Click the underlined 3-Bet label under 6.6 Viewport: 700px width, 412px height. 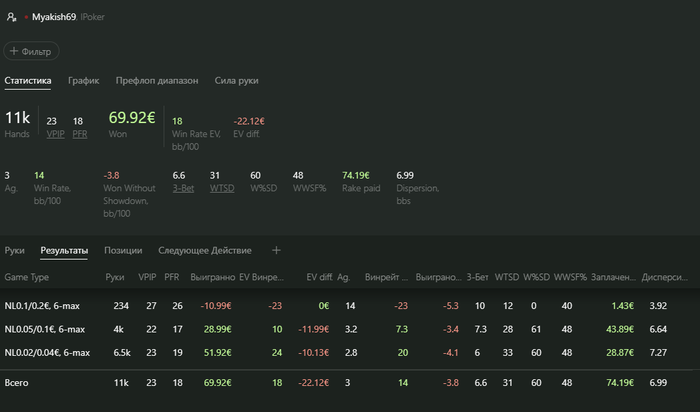pyautogui.click(x=183, y=186)
